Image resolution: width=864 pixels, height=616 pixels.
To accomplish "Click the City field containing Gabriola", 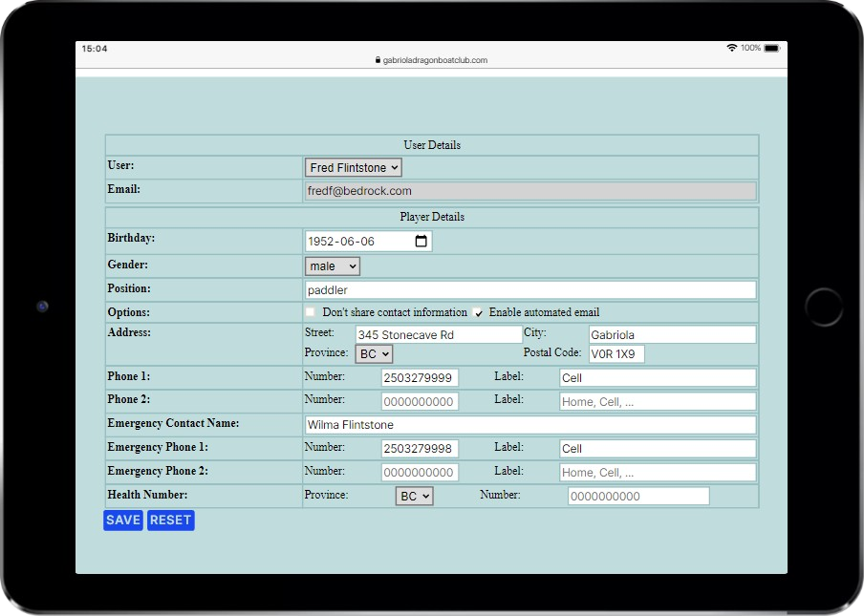I will tap(672, 334).
